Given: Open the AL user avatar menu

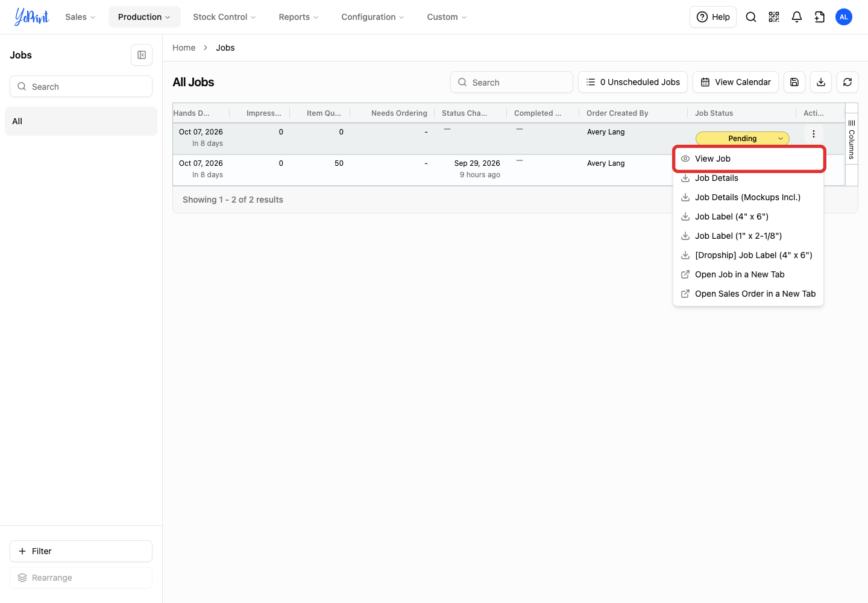Looking at the screenshot, I should 844,17.
